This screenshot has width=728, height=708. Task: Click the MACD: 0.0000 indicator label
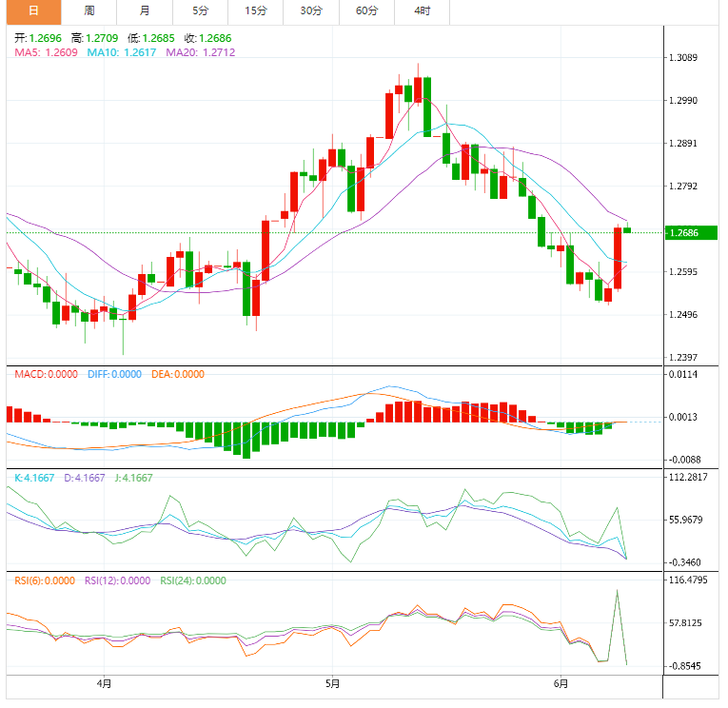click(46, 374)
